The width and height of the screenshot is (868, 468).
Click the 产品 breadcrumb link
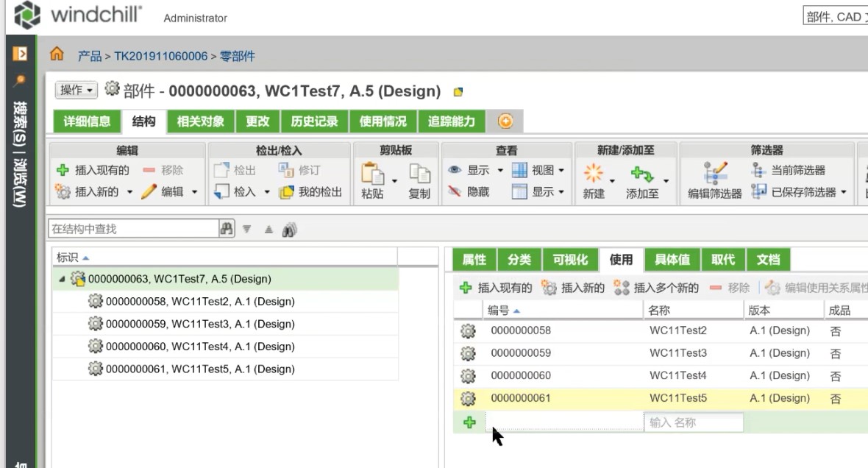90,56
